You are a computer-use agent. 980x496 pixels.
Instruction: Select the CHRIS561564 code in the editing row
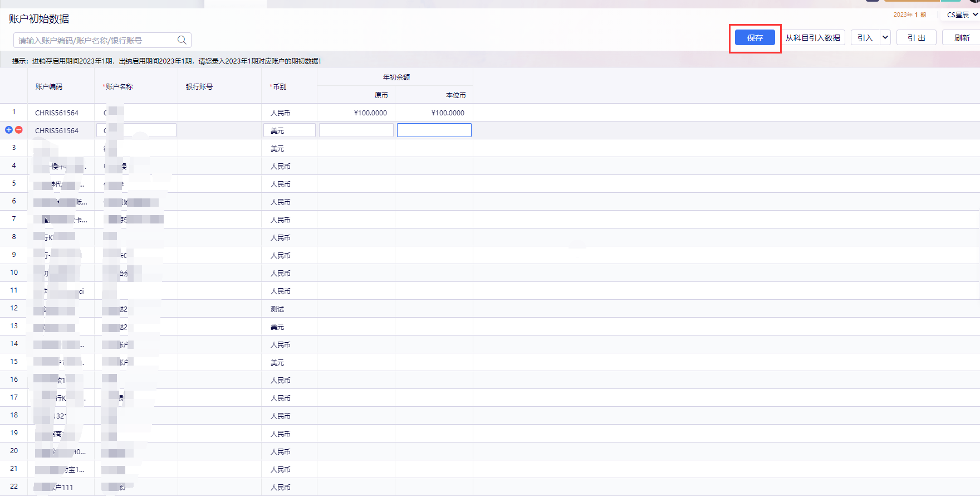(x=57, y=130)
